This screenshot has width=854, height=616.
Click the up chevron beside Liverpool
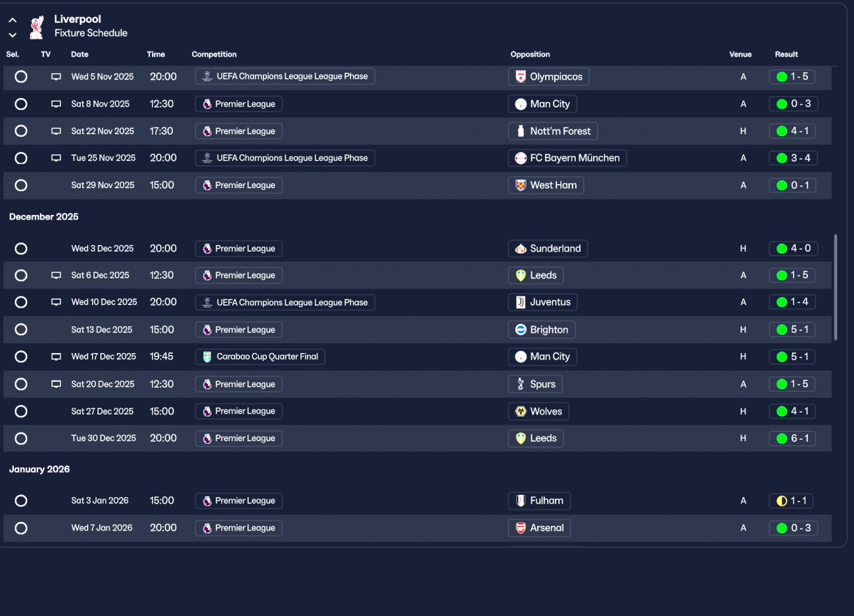point(13,21)
